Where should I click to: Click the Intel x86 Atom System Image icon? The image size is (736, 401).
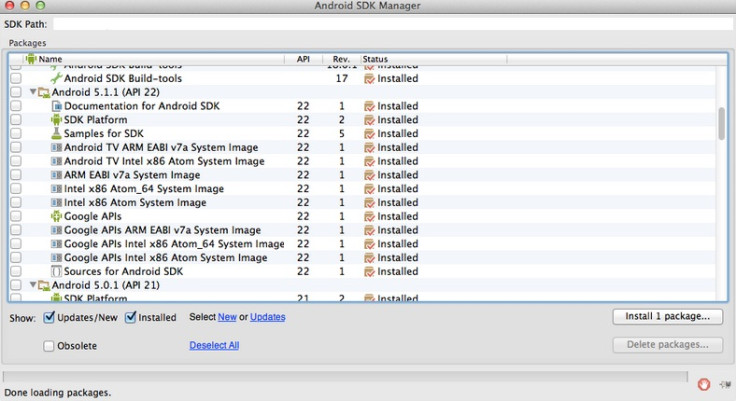coord(56,202)
